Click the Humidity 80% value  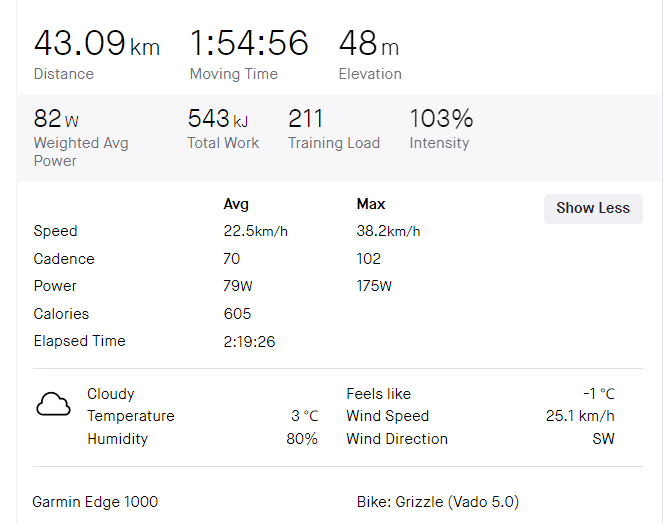point(302,439)
